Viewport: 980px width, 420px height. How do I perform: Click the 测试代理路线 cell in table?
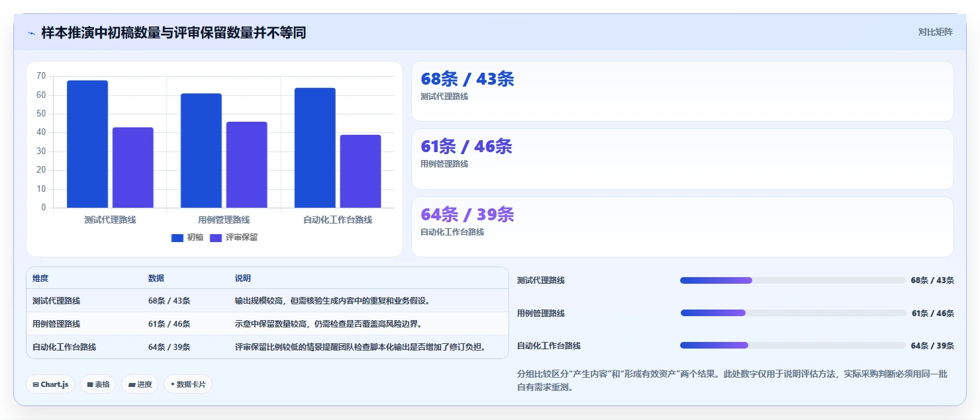click(x=56, y=301)
